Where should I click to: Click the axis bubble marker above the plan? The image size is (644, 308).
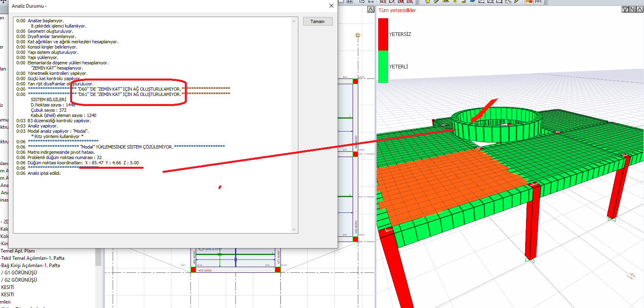pyautogui.click(x=358, y=36)
